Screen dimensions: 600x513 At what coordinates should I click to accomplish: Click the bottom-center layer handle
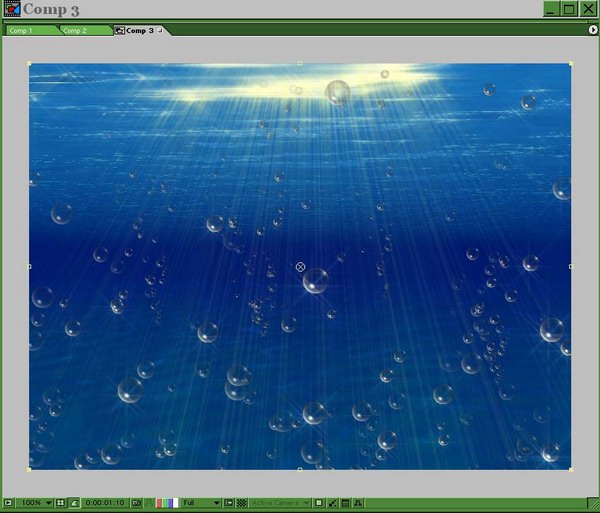[300, 469]
